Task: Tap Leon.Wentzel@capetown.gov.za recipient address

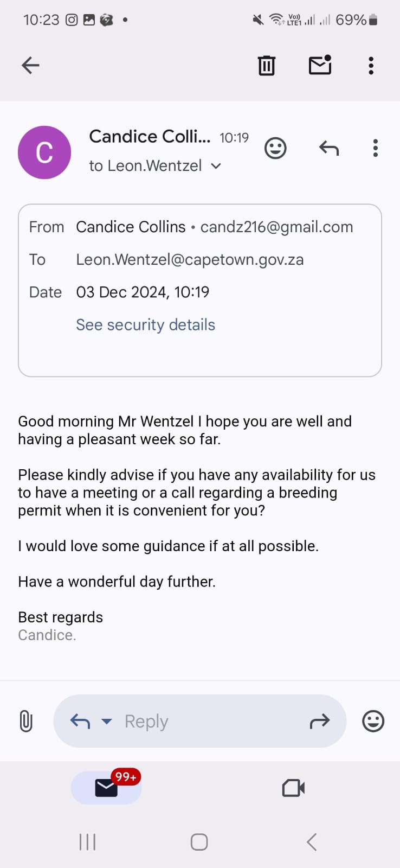Action: (x=190, y=259)
